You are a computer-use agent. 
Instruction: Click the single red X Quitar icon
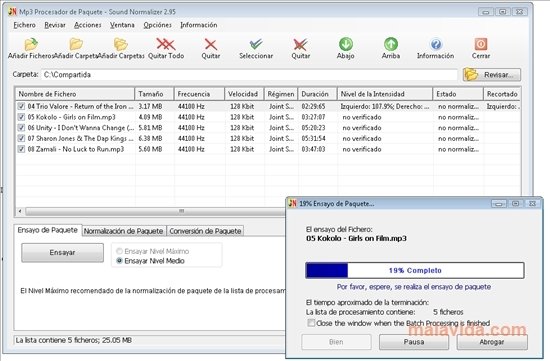click(x=210, y=44)
